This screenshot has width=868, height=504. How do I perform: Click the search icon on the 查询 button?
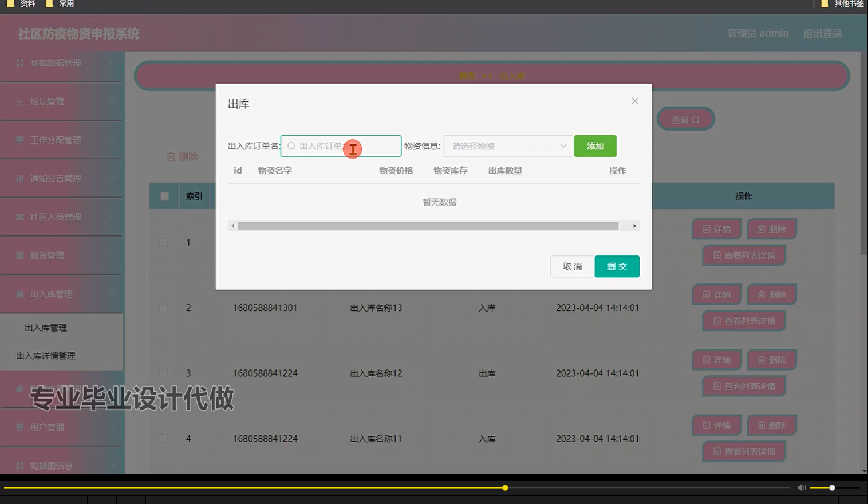click(x=695, y=119)
